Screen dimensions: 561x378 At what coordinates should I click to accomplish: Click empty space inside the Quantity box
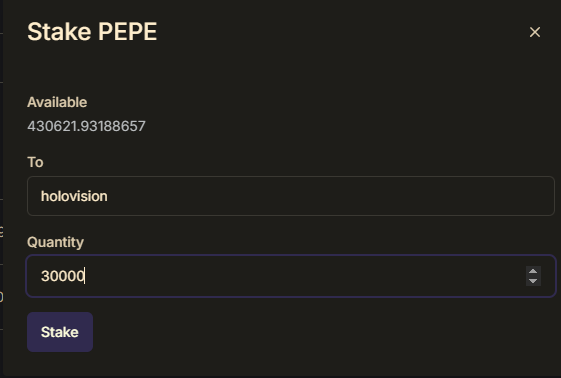pos(304,276)
